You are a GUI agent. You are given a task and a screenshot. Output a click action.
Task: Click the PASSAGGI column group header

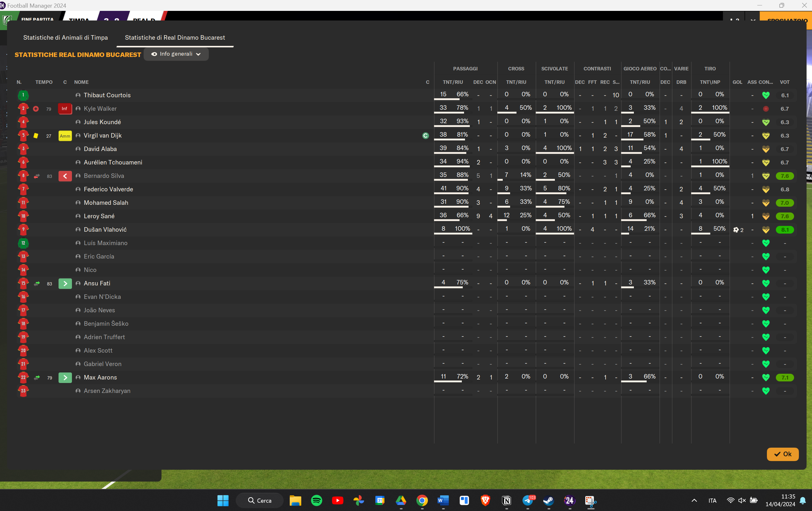(465, 68)
